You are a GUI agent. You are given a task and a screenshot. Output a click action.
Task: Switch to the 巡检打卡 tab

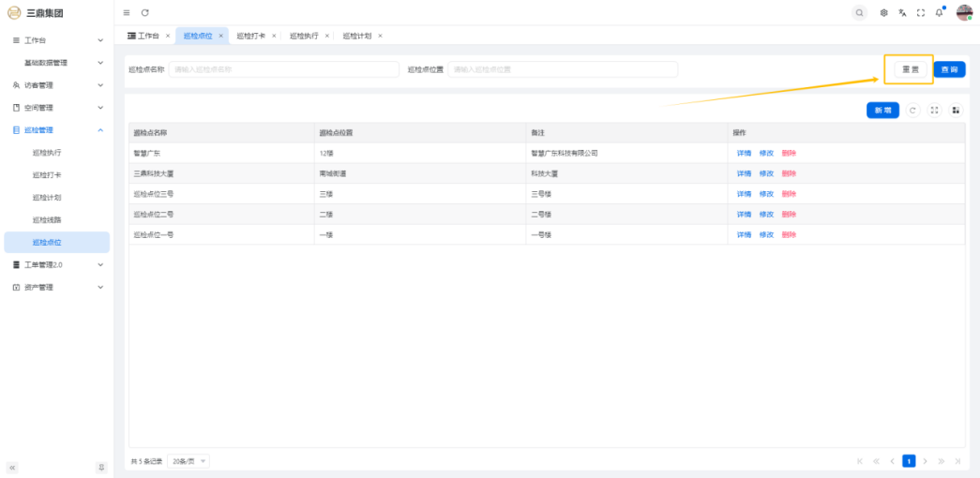(x=250, y=36)
